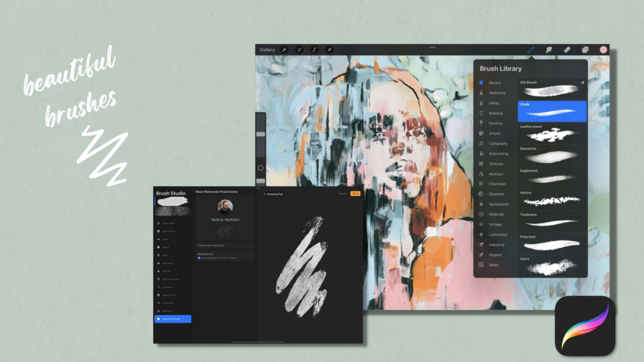Open the Actions menu via the wrench icon

click(284, 50)
